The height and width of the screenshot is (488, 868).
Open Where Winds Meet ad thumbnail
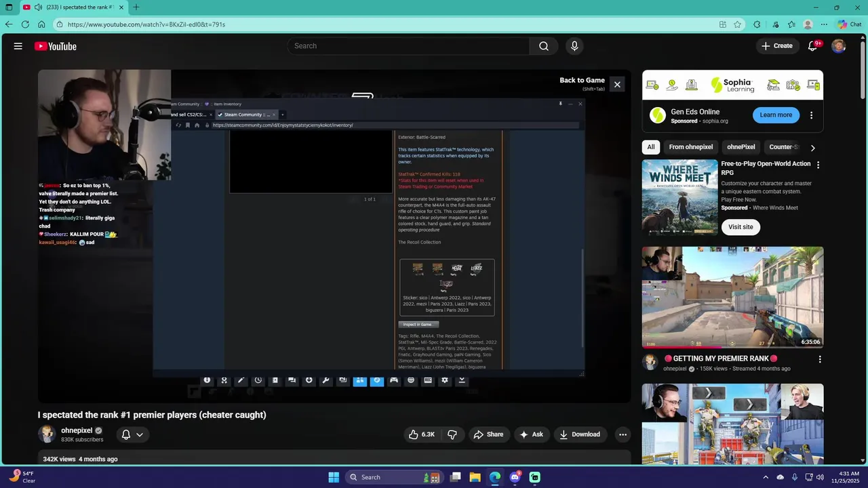pos(679,197)
